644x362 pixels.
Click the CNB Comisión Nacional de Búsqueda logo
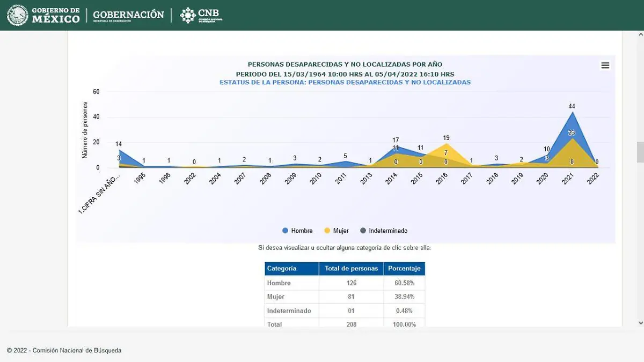pyautogui.click(x=201, y=15)
